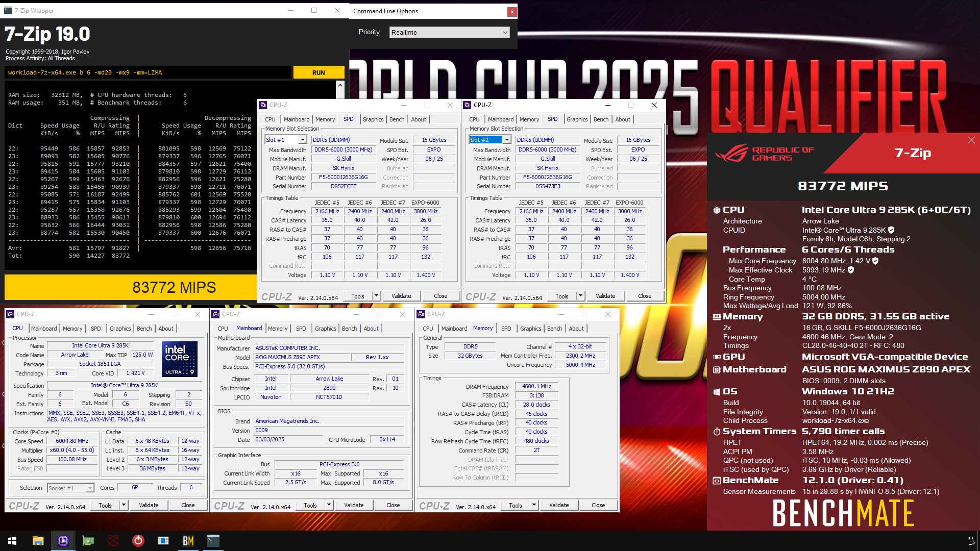Close the Command Line Options dialog
The width and height of the screenshot is (980, 551).
click(x=511, y=11)
